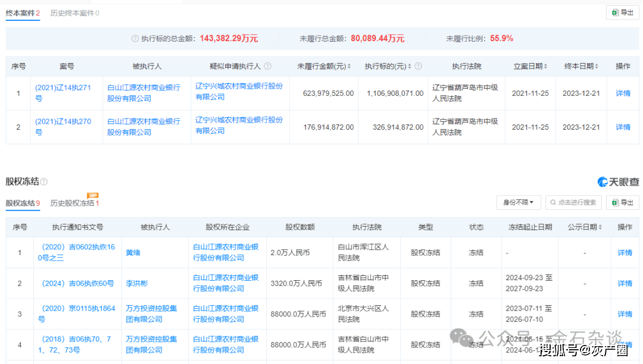Click the 天眼查 logo

[618, 182]
